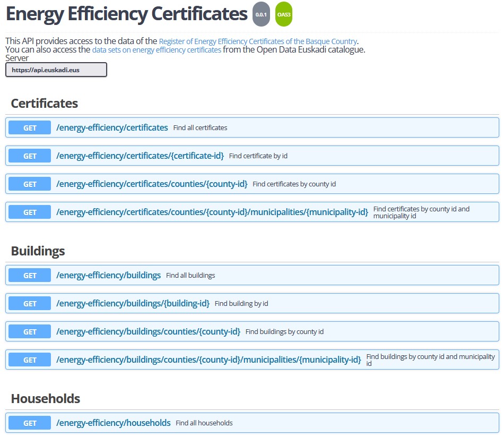Screen dimensions: 504x436
Task: Click the 0.0.1 version badge
Action: click(x=261, y=15)
